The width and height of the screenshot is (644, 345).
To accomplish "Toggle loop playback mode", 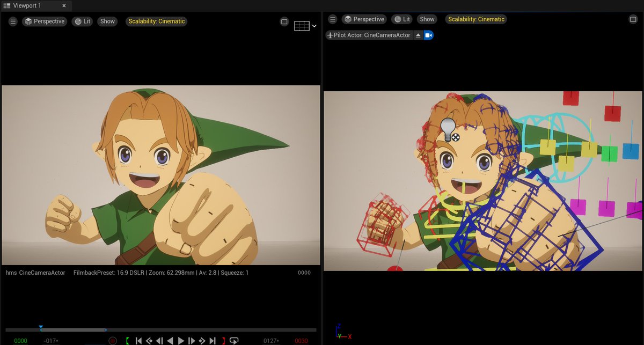I will [x=234, y=341].
